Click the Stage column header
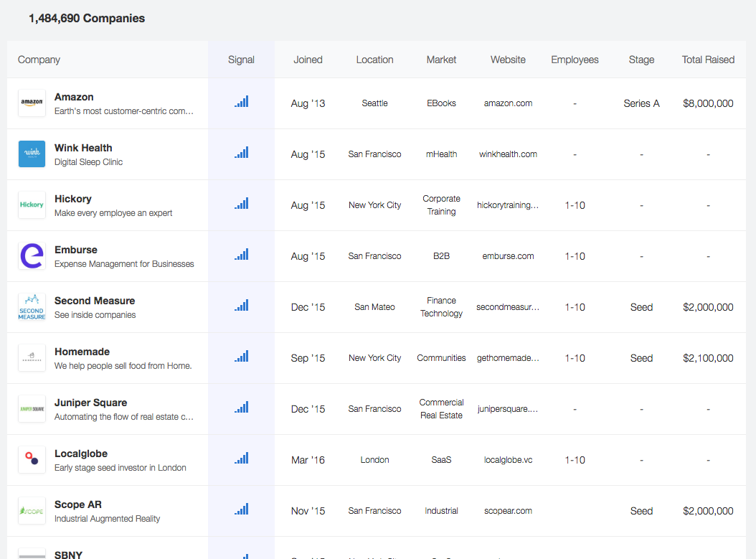The height and width of the screenshot is (559, 756). 641,60
